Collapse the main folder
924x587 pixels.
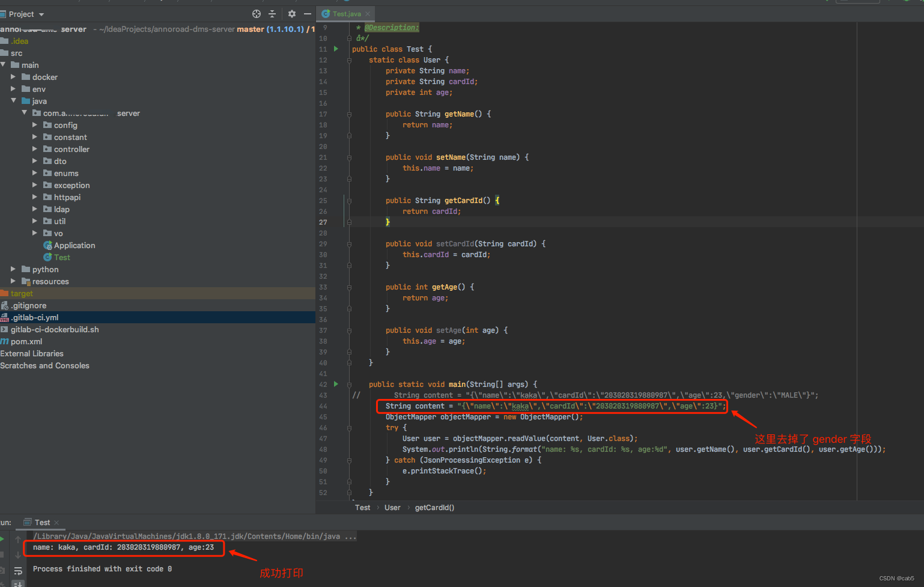(x=3, y=65)
